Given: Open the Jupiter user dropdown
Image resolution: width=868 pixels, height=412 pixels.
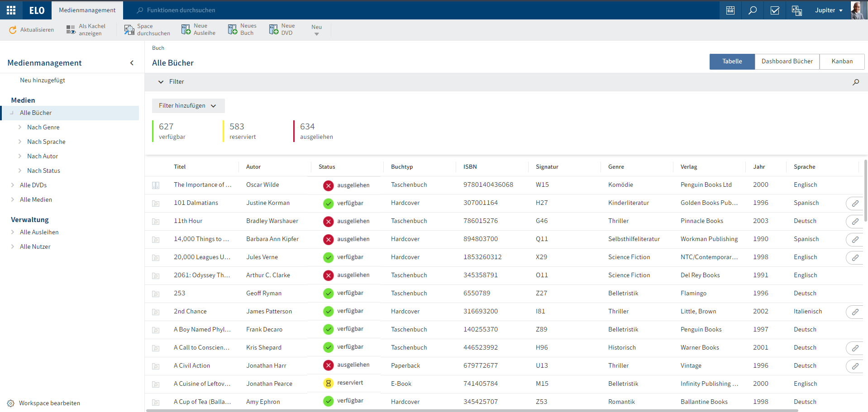Looking at the screenshot, I should tap(829, 10).
